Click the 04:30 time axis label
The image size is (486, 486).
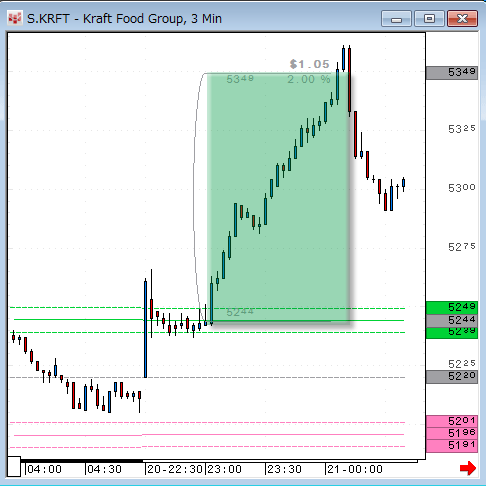tap(104, 469)
